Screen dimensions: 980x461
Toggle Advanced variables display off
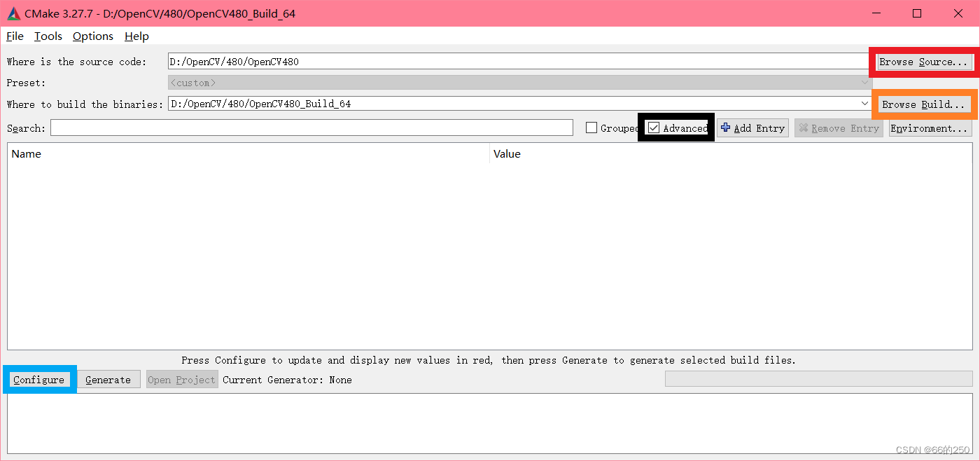point(654,128)
